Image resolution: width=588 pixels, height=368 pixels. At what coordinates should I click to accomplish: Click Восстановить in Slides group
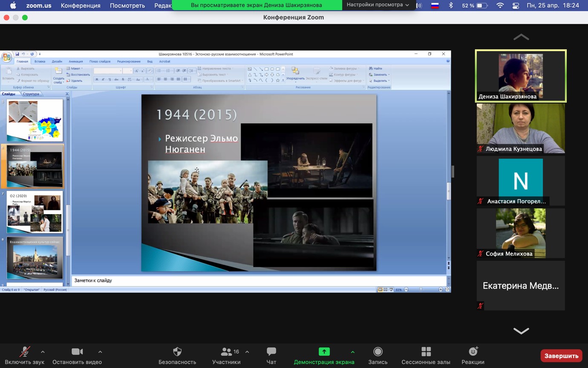pos(78,75)
